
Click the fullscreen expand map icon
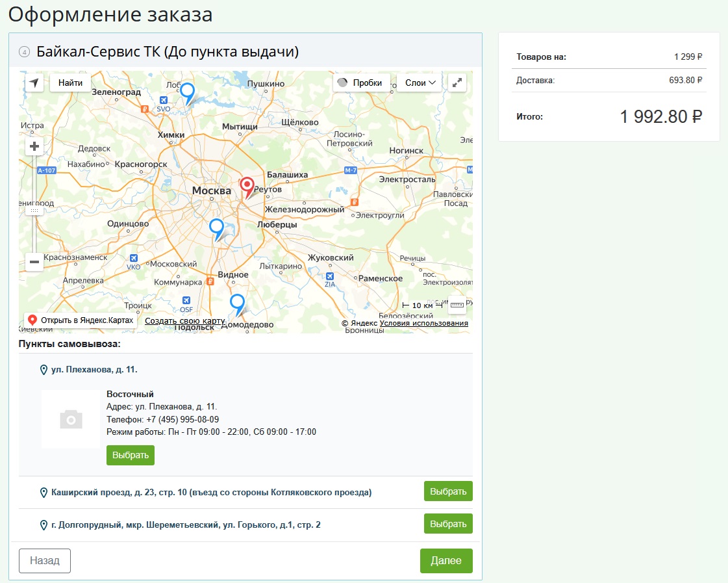[457, 83]
